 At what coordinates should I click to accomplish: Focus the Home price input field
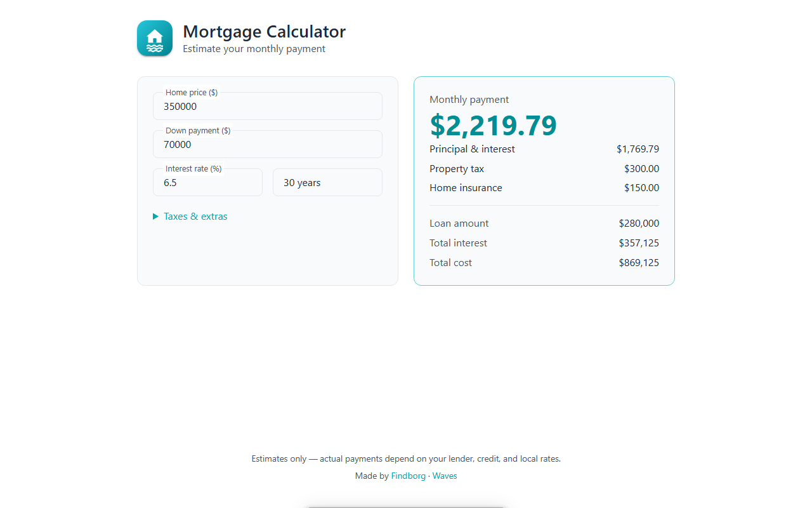268,106
